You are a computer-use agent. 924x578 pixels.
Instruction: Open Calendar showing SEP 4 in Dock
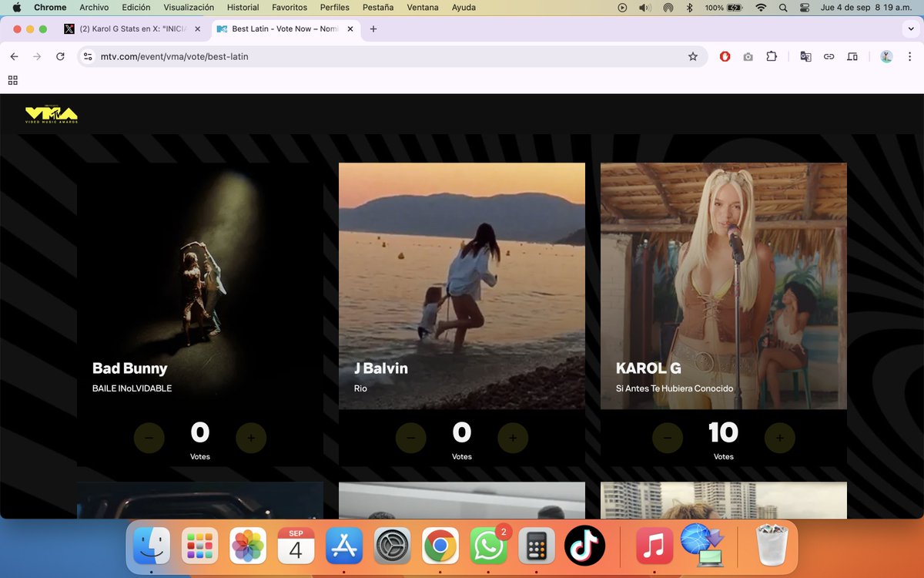[296, 546]
